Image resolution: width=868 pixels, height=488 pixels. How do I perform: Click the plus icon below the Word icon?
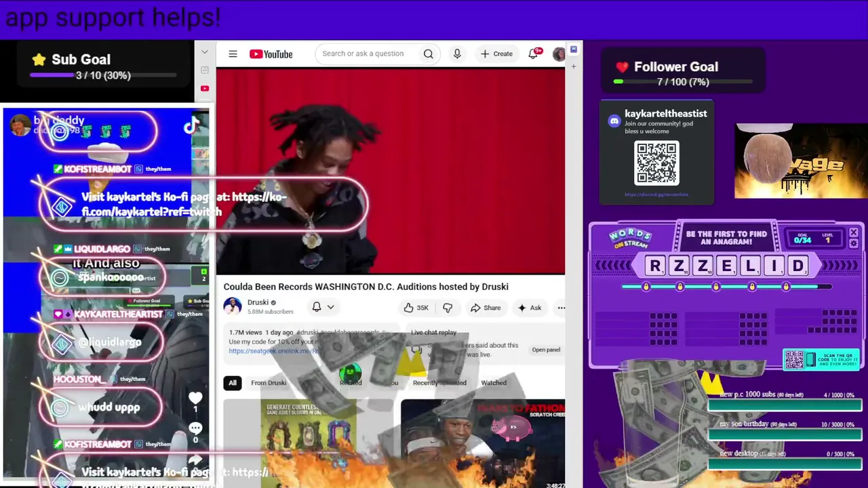coord(574,66)
